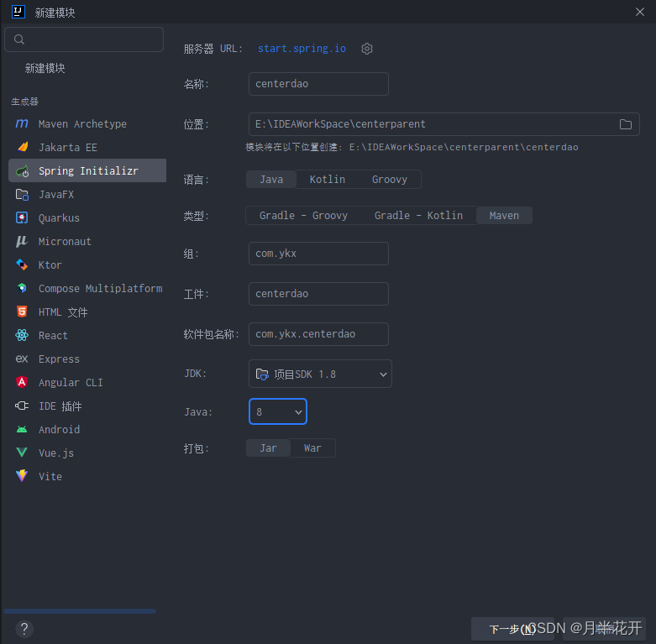The image size is (656, 644).
Task: Expand the Java version dropdown
Action: (278, 412)
